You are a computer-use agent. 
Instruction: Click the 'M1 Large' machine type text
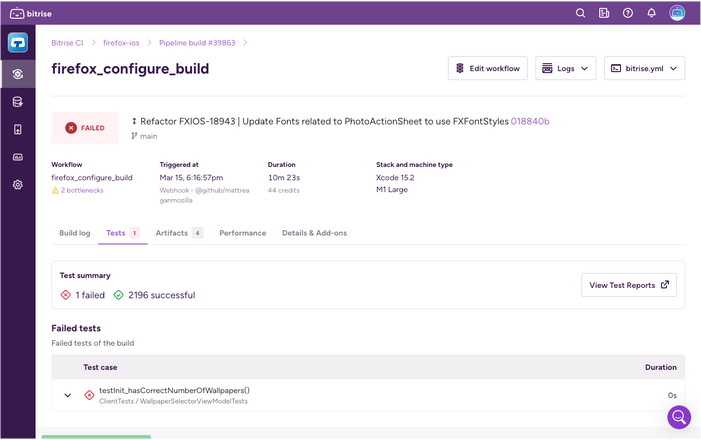tap(392, 190)
